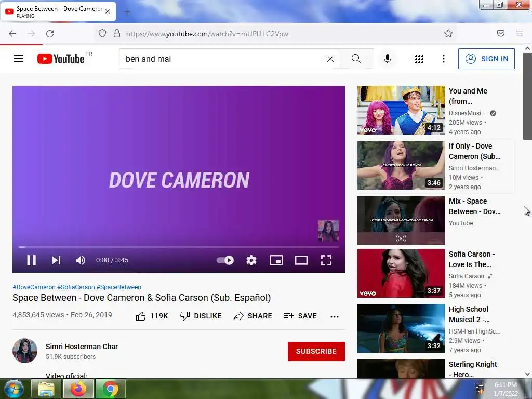Pause the video with the pause button
Image resolution: width=532 pixels, height=399 pixels.
[x=32, y=260]
